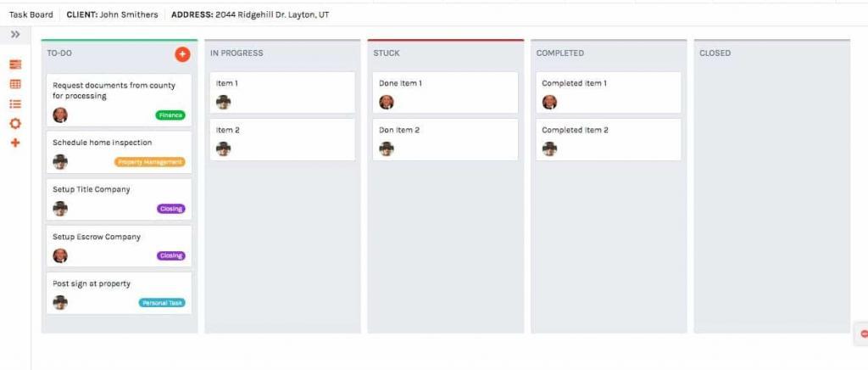The height and width of the screenshot is (370, 868).
Task: Open the Completed Item 2 card
Action: point(609,139)
